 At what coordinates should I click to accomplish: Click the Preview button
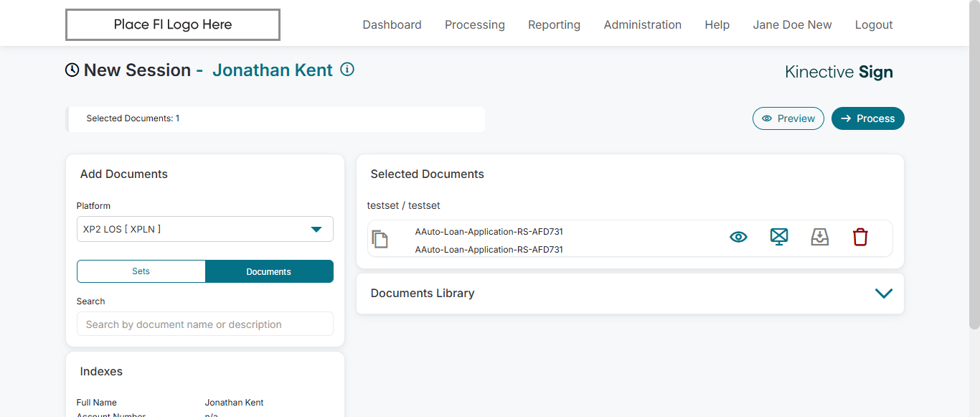(788, 118)
